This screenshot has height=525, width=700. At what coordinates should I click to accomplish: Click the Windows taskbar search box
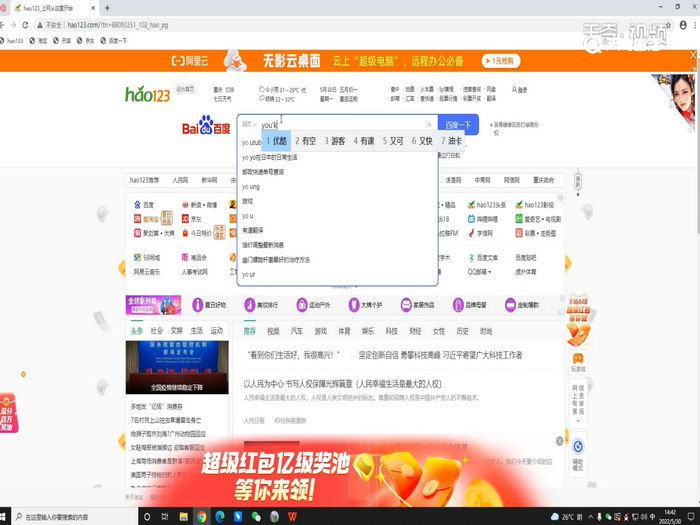click(75, 517)
